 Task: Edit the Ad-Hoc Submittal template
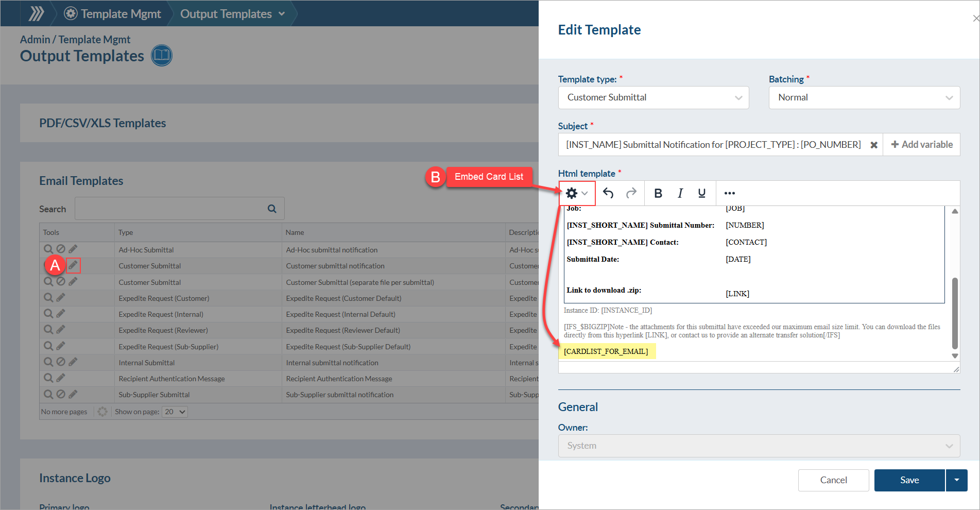[73, 249]
